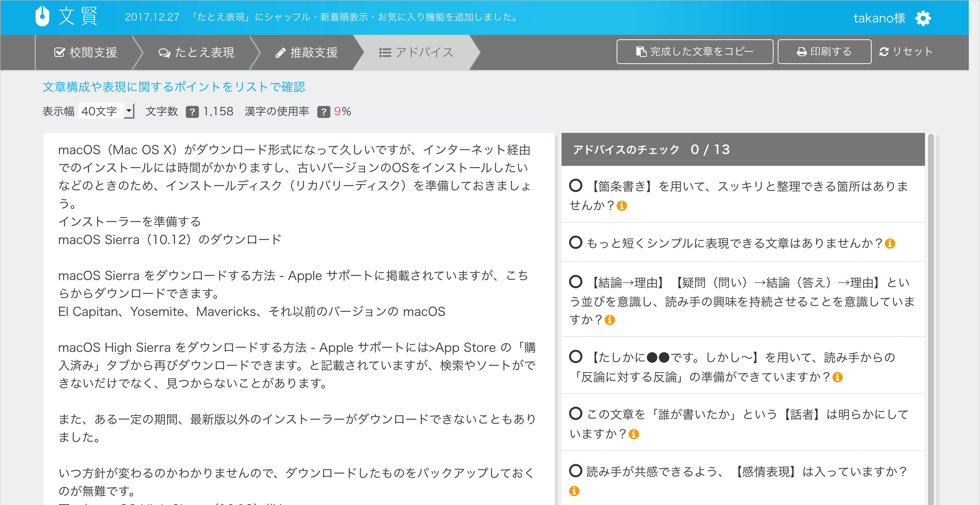Show info for the 結論→理由 advice
The height and width of the screenshot is (505, 980).
point(610,320)
